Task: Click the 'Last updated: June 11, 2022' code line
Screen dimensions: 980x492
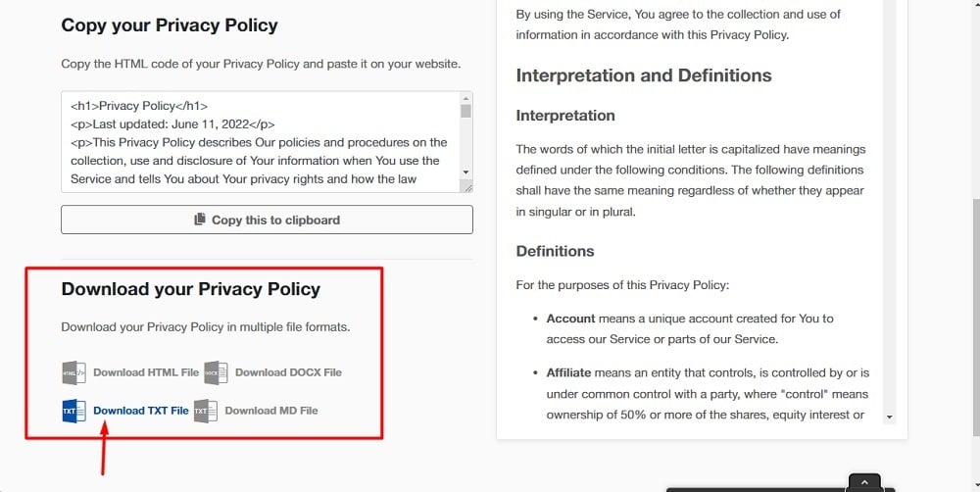Action: (172, 123)
